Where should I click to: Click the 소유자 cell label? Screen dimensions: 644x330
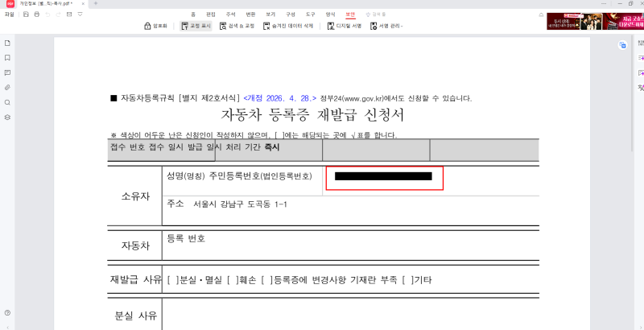tap(135, 196)
